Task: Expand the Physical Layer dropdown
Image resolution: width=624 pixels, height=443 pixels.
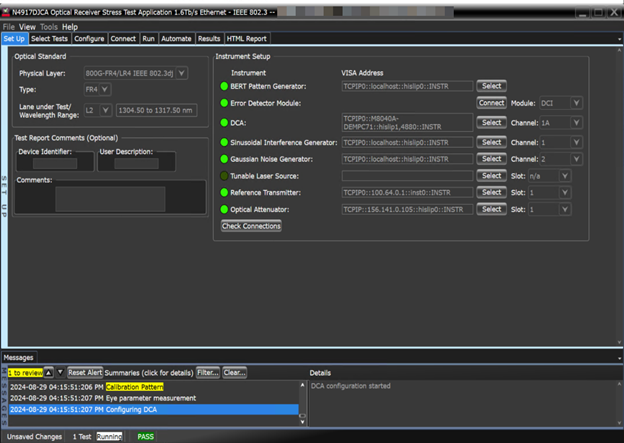Action: [181, 73]
